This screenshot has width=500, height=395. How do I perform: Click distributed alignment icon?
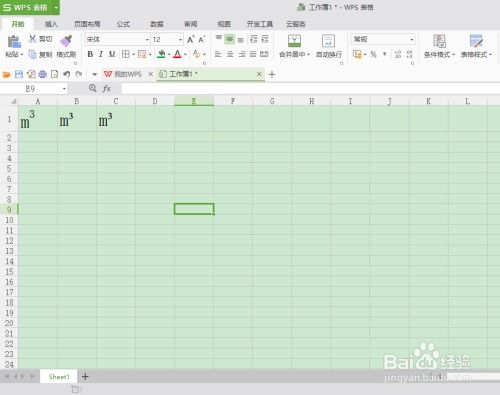tap(264, 54)
